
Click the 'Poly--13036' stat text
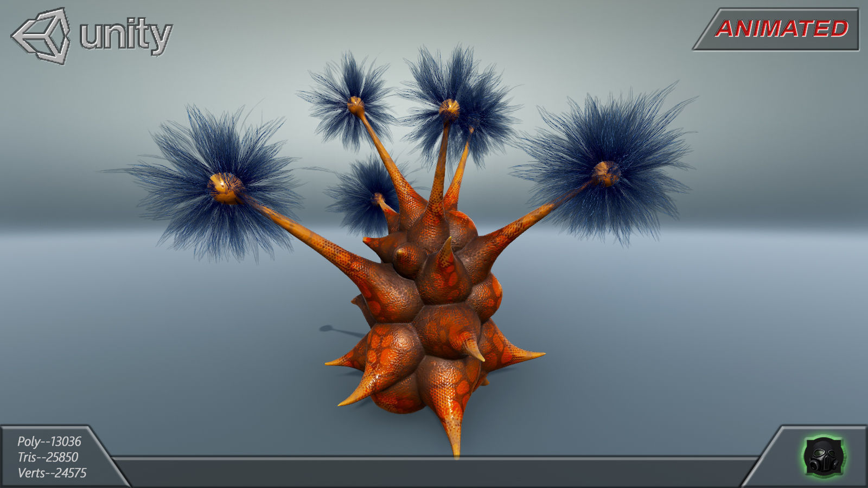pos(49,441)
